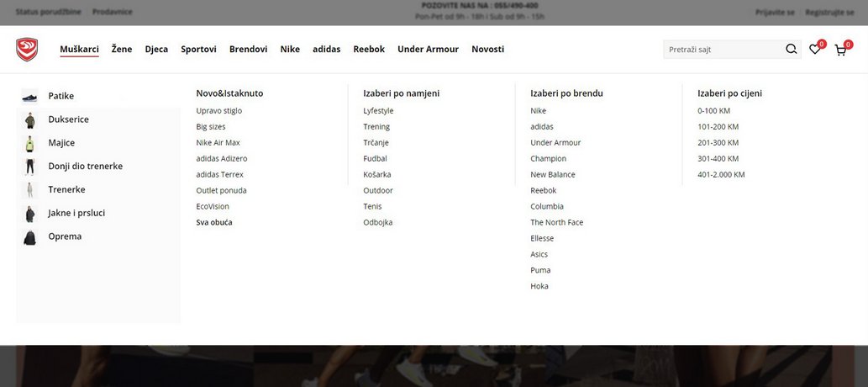Select the Puma brand link
The width and height of the screenshot is (868, 387).
pyautogui.click(x=540, y=271)
